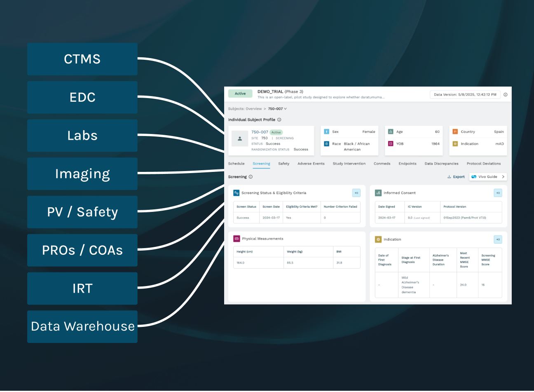This screenshot has width=534, height=392.
Task: Go to the Endpoints tab
Action: coord(408,164)
